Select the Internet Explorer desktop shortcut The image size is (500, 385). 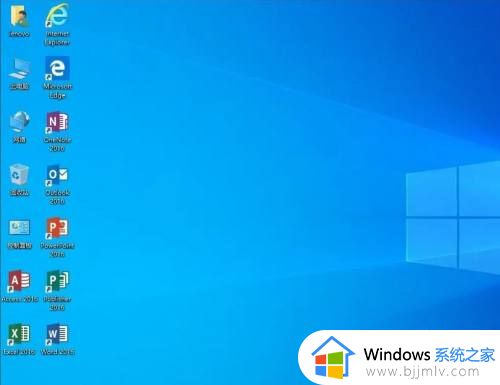pyautogui.click(x=57, y=16)
